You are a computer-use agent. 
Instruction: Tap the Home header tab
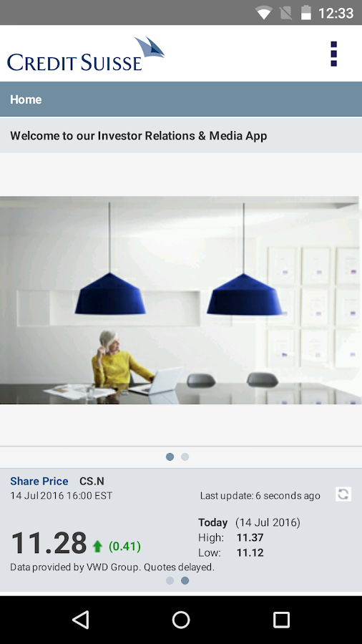point(26,99)
